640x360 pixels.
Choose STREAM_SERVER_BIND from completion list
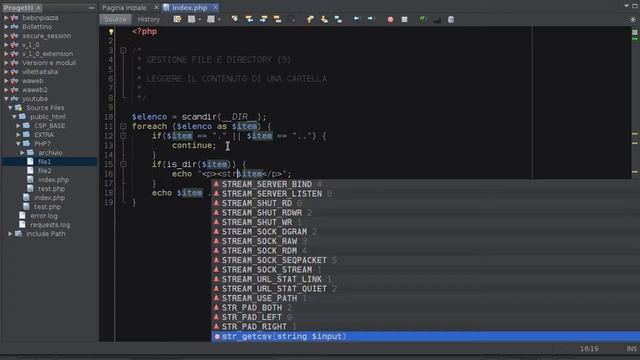(x=425, y=184)
